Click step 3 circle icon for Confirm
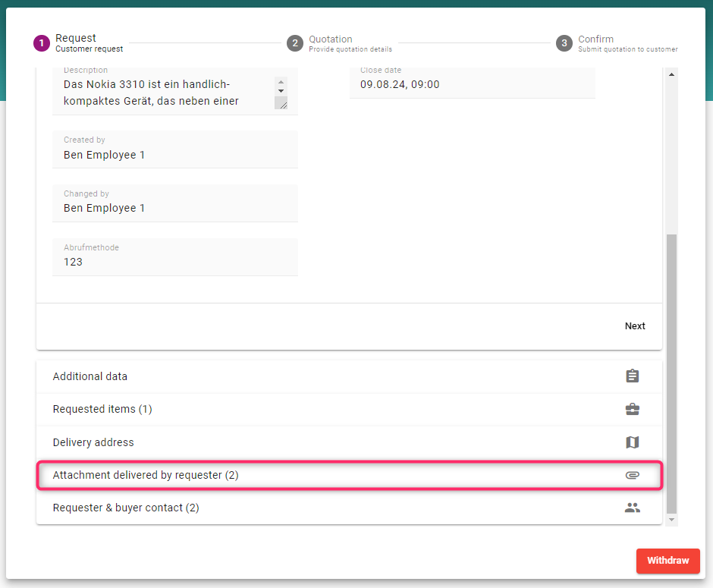Image resolution: width=713 pixels, height=588 pixels. pyautogui.click(x=564, y=43)
